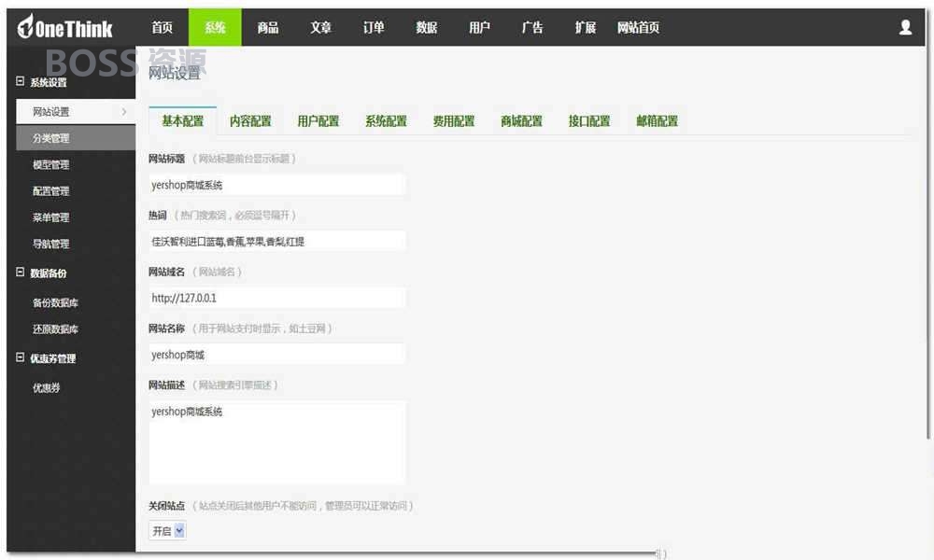This screenshot has width=934, height=560.
Task: Go to 首页 in top navigation
Action: [x=162, y=27]
